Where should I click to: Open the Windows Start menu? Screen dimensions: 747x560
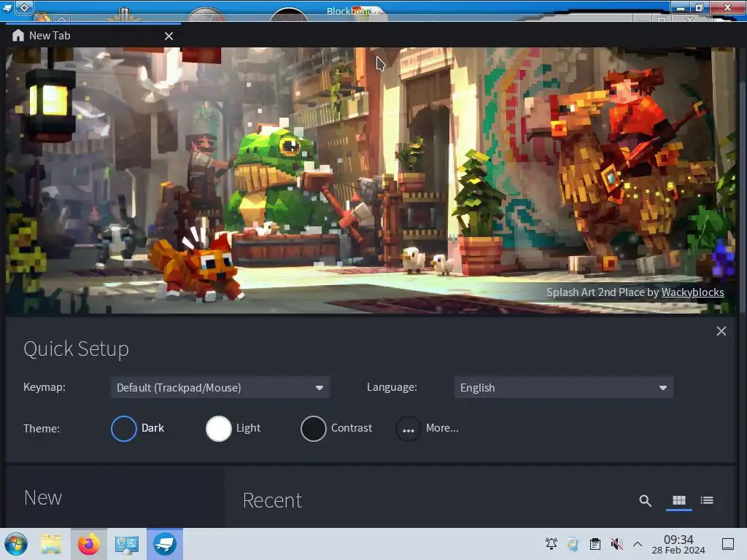16,544
